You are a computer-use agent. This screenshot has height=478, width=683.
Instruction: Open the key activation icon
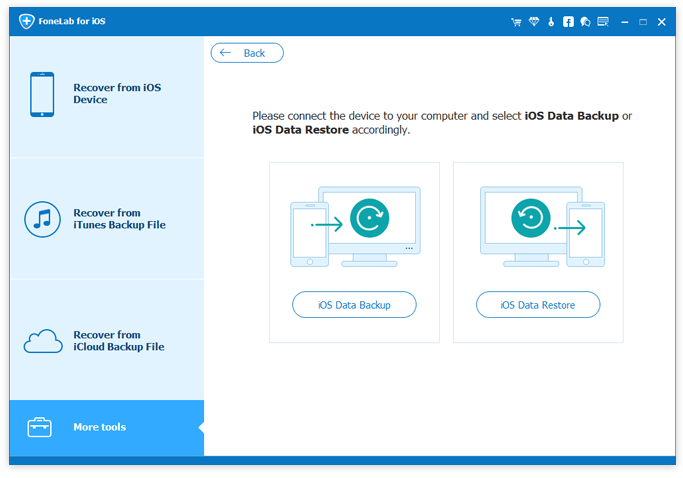tap(551, 22)
